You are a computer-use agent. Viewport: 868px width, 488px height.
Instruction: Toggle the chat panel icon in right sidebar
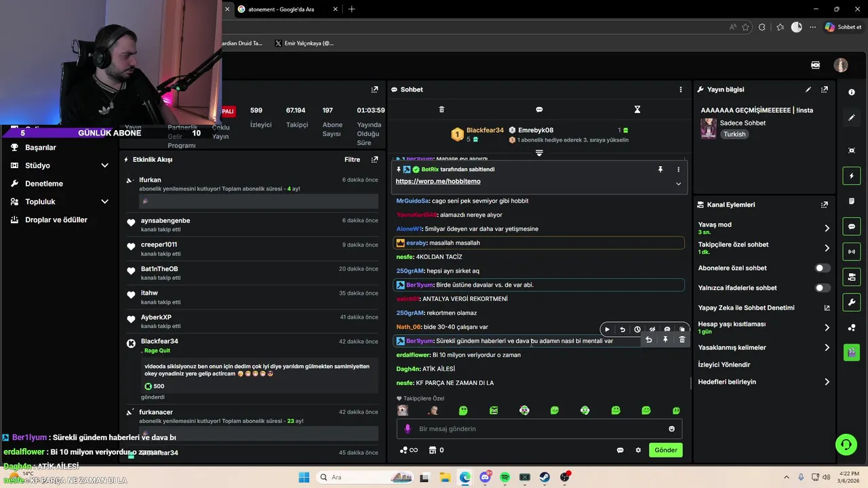coord(852,226)
